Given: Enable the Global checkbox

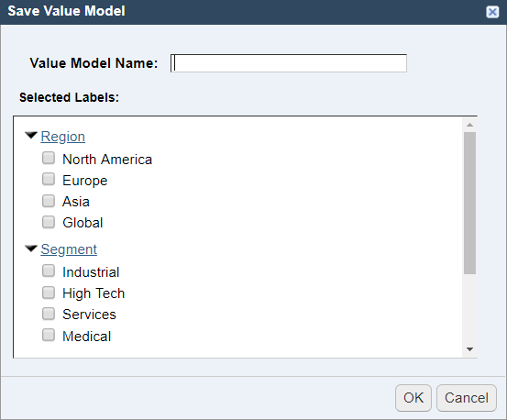Looking at the screenshot, I should tap(49, 222).
